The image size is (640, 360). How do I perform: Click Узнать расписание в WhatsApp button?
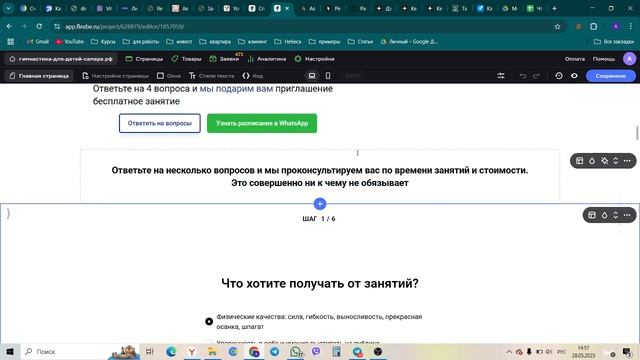click(262, 123)
